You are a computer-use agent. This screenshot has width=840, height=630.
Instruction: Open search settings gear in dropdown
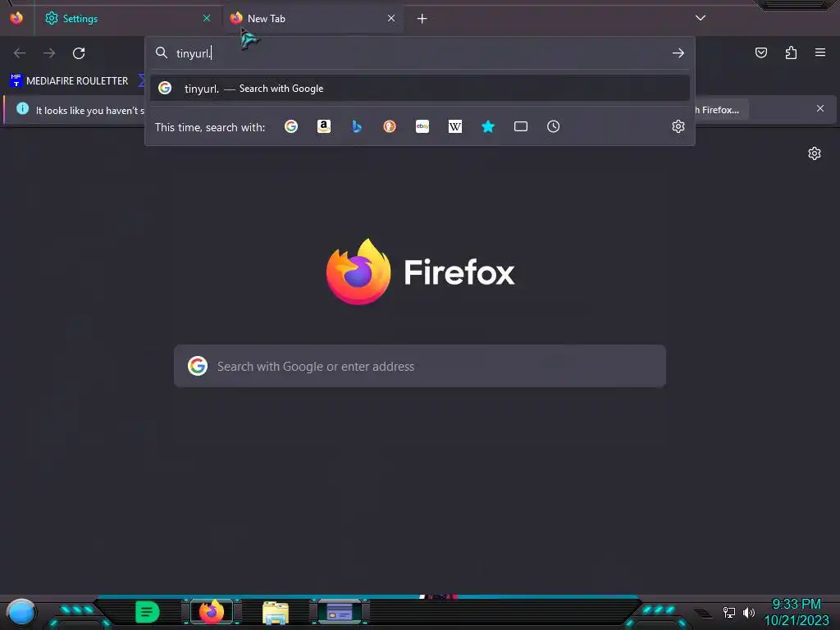678,126
